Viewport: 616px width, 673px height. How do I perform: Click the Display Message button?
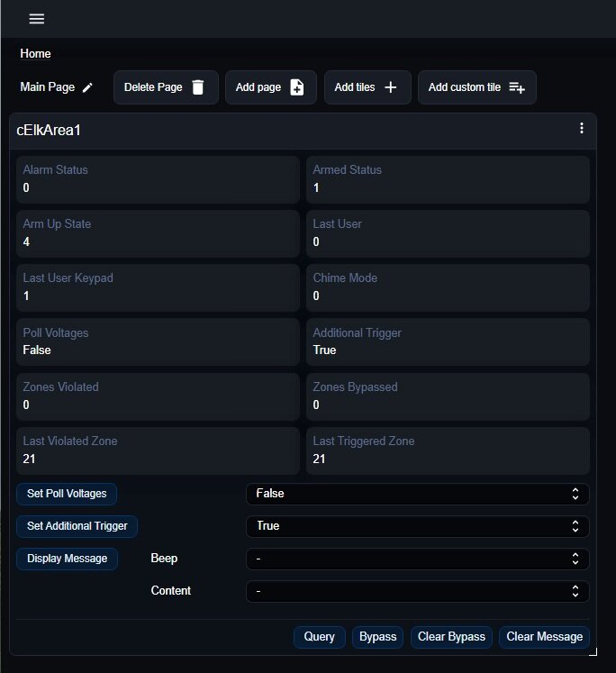[x=67, y=559]
